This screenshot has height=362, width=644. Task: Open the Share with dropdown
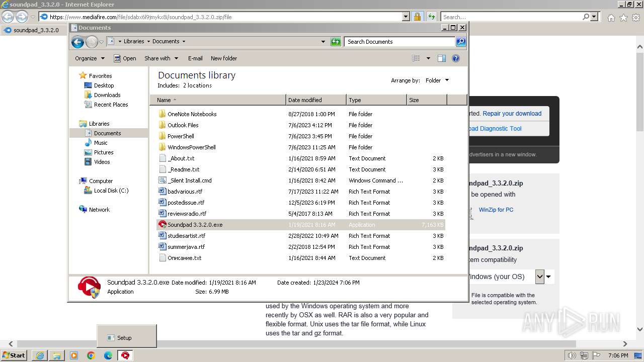coord(161,58)
